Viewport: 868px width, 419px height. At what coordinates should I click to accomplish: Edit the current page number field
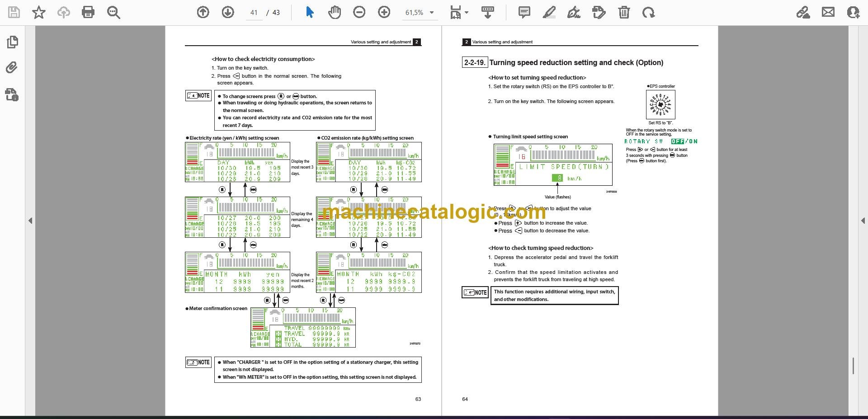(x=254, y=13)
